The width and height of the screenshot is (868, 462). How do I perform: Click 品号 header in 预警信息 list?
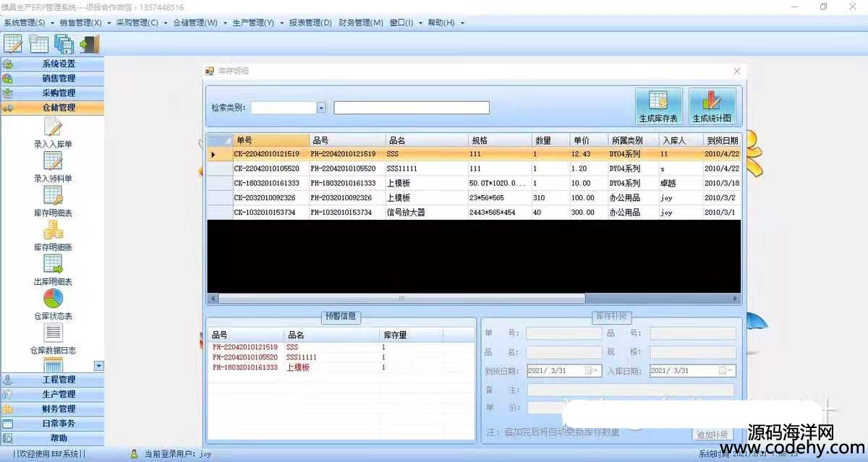click(x=246, y=335)
